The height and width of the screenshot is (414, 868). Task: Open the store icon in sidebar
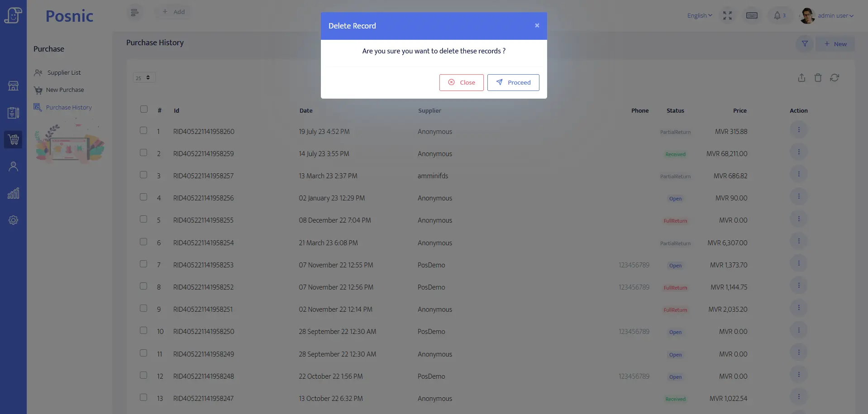point(13,86)
